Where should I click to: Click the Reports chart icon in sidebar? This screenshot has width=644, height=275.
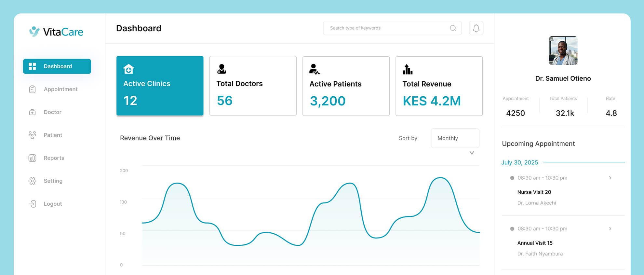click(32, 158)
